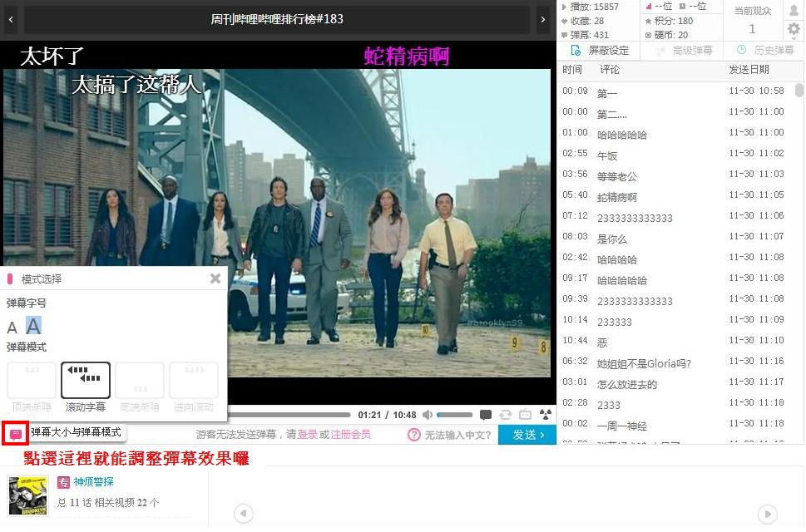
Task: Switch to widescreen mode icon
Action: point(525,415)
